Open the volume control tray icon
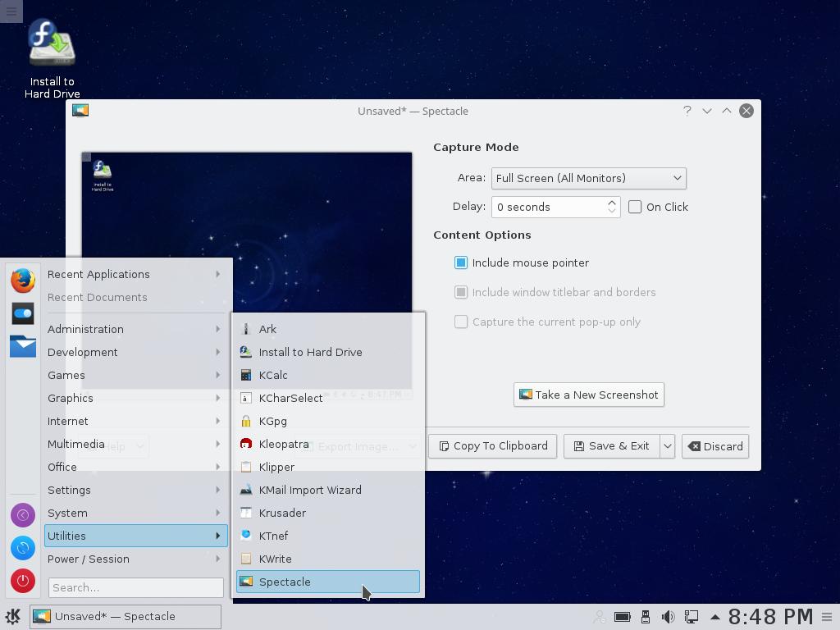 (668, 617)
